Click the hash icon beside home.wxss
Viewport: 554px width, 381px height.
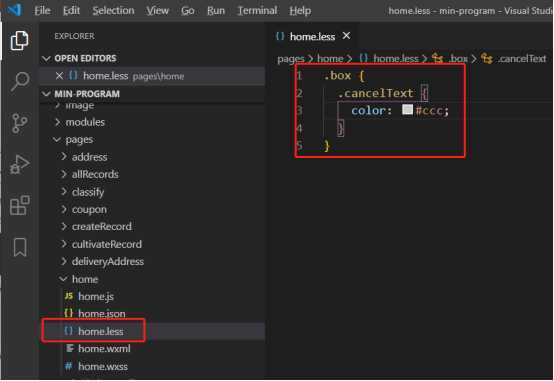tap(69, 366)
